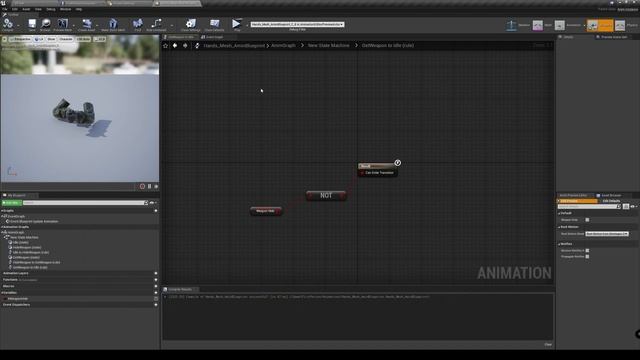Add new Animation Layers plus button
This screenshot has width=640, height=360.
[x=156, y=273]
